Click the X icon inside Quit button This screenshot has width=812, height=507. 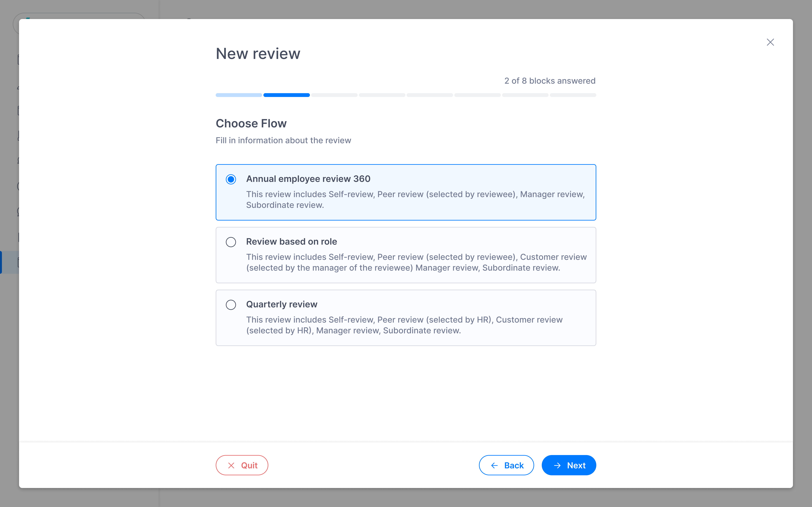click(x=231, y=465)
